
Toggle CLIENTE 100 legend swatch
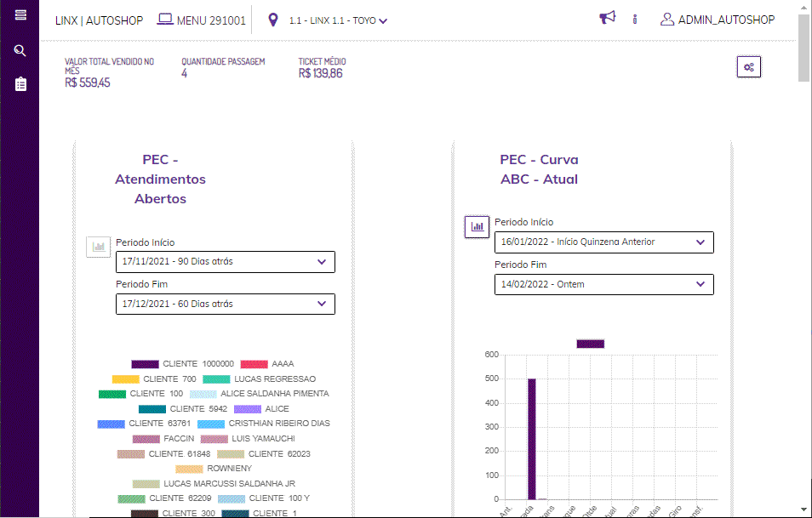pos(112,395)
